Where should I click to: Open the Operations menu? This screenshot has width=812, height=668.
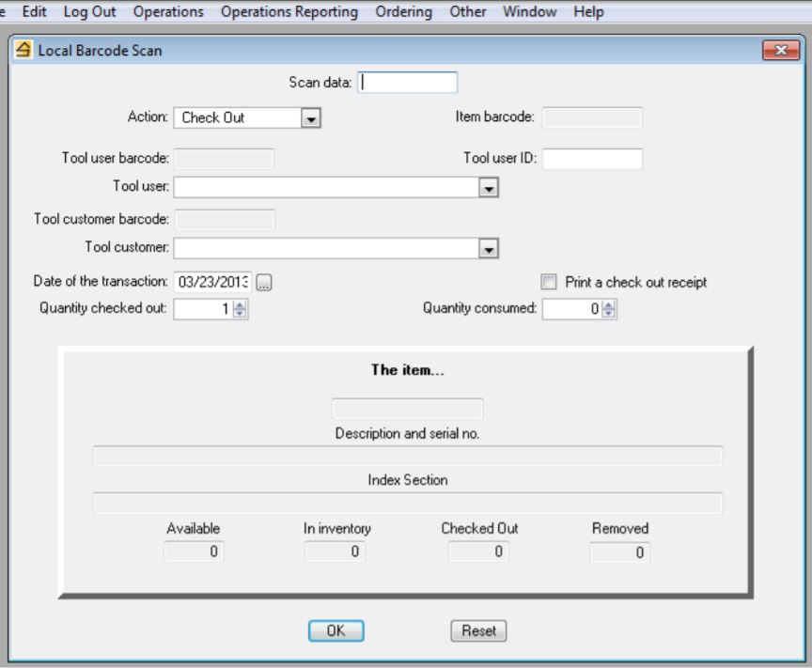point(168,11)
